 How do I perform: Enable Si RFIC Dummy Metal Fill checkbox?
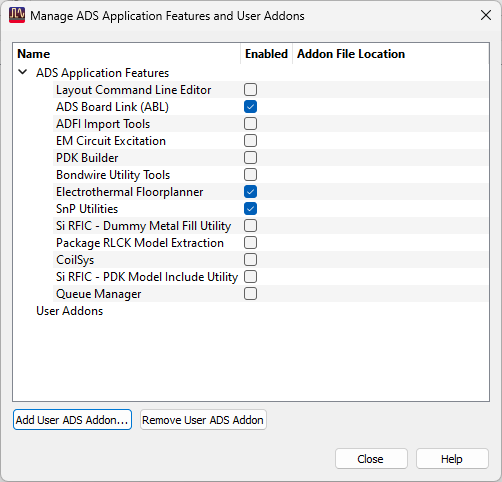[x=250, y=226]
